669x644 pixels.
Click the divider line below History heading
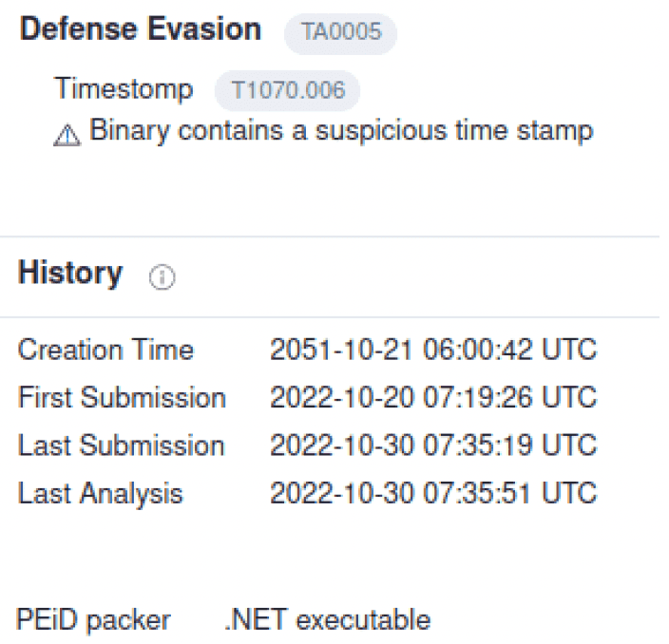click(334, 317)
